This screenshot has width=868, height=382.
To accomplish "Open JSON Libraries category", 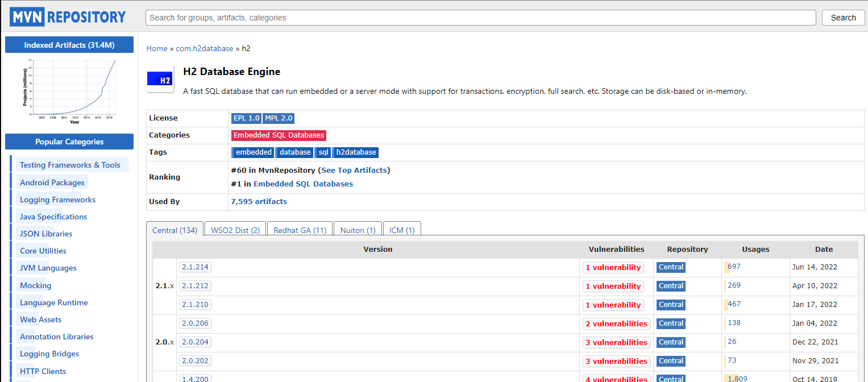I will coord(46,234).
